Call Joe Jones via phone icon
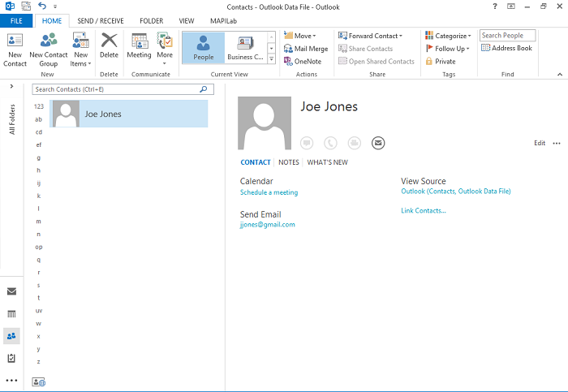The image size is (568, 392). click(330, 143)
